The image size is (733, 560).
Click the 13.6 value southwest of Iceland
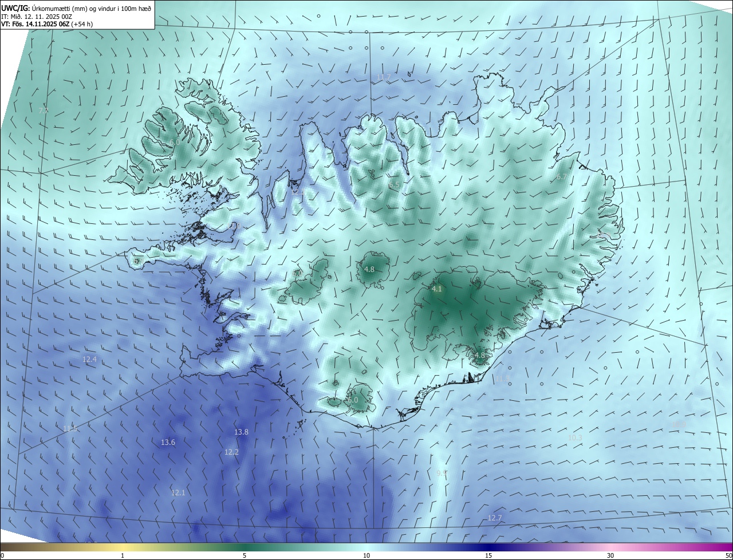click(x=168, y=443)
